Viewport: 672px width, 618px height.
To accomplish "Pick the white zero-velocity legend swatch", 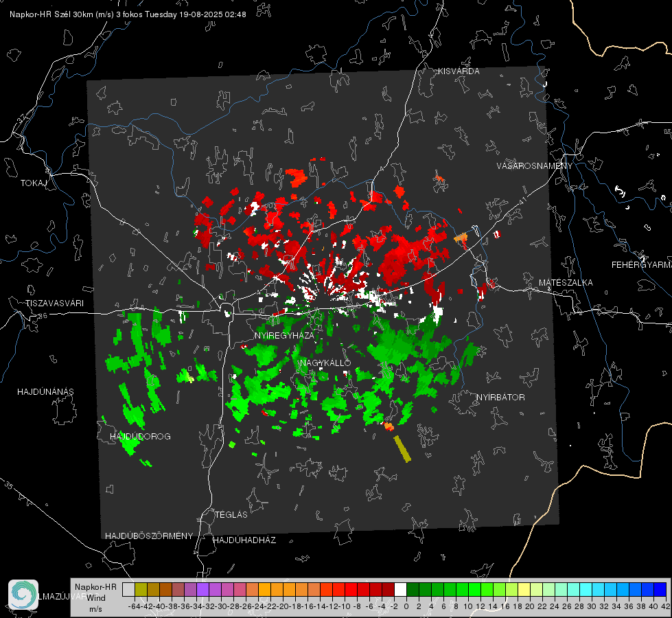I will click(x=400, y=589).
